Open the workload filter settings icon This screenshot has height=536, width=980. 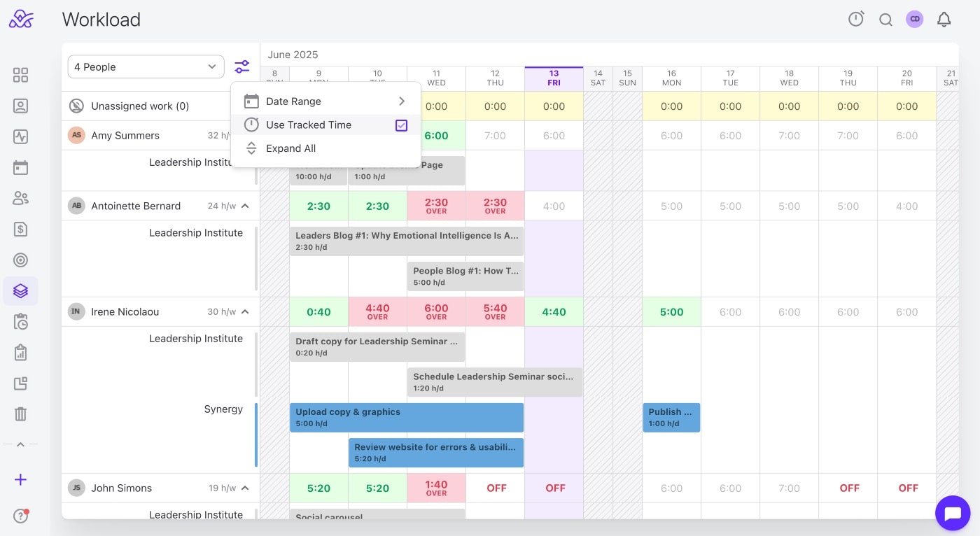click(x=242, y=67)
